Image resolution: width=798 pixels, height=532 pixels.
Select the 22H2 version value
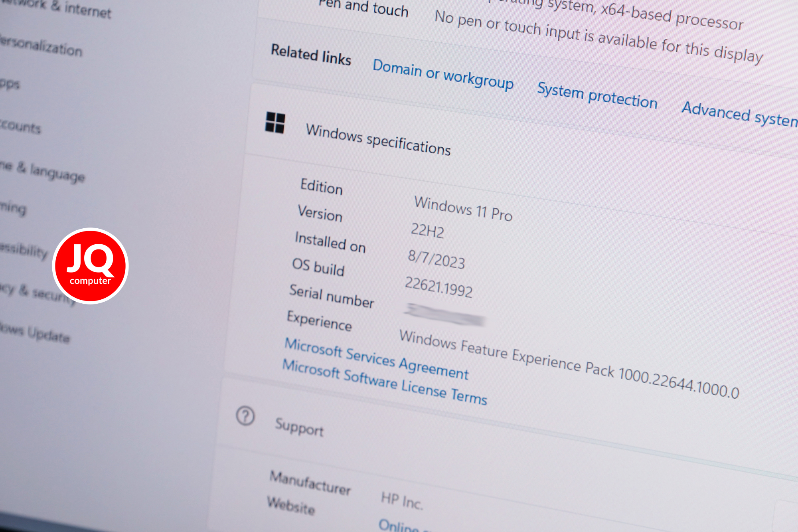tap(427, 231)
